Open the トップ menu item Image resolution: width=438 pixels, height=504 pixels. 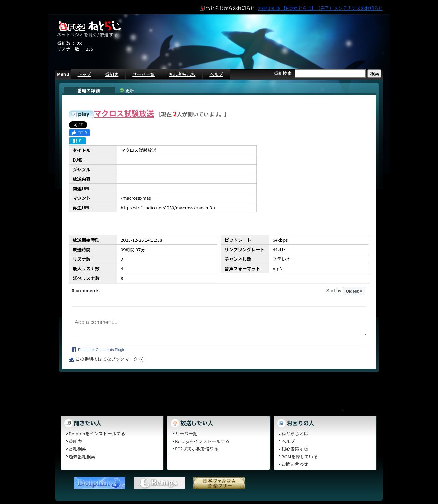tap(84, 74)
